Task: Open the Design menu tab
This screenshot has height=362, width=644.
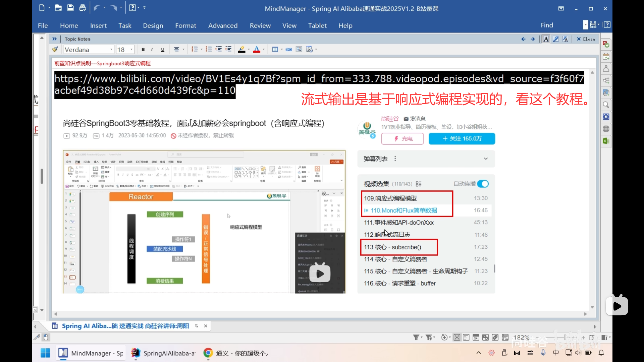Action: coord(153,25)
